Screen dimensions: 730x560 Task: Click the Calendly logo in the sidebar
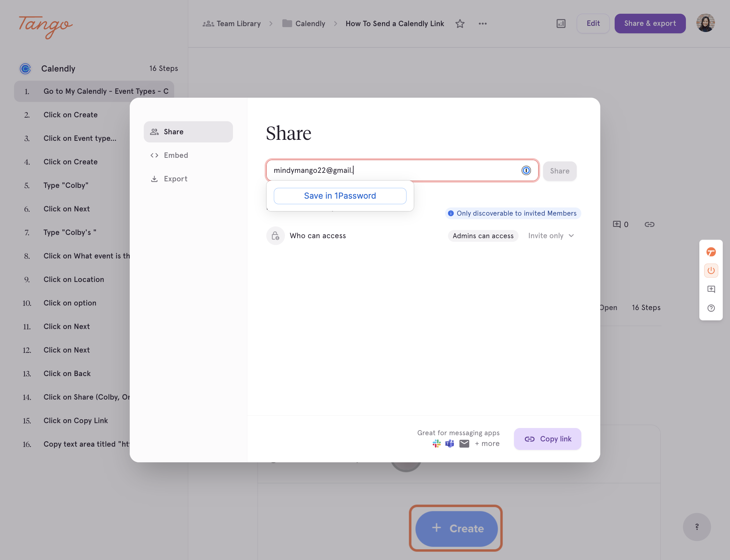click(25, 69)
